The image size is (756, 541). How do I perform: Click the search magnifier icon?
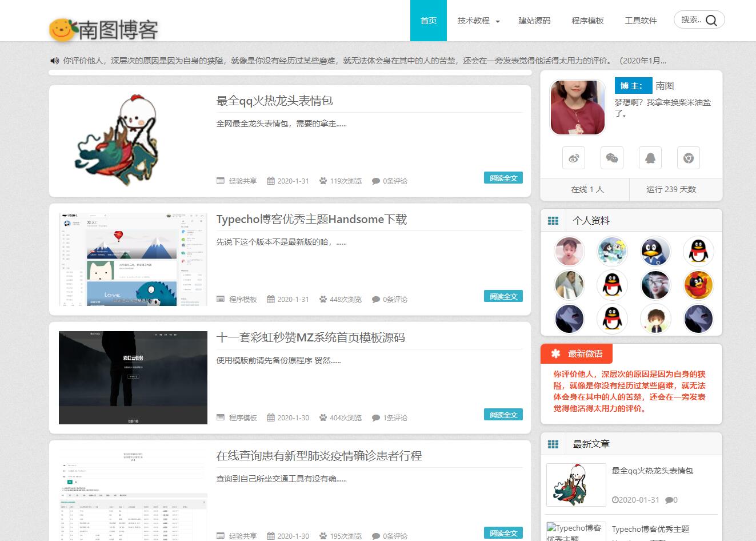[x=711, y=21]
